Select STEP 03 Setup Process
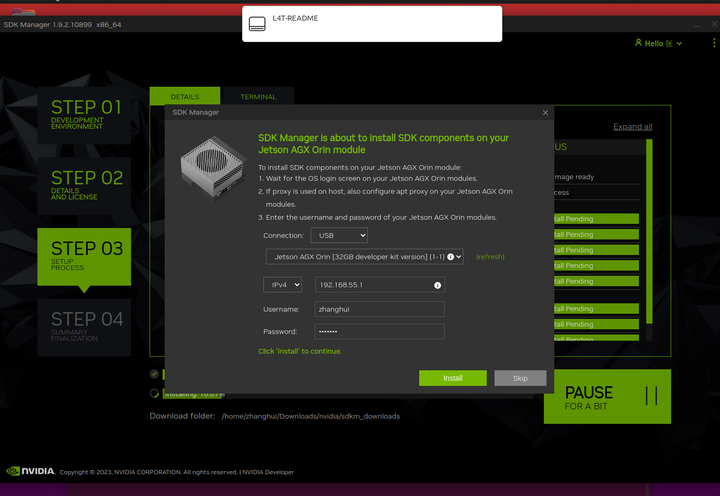Viewport: 720px width, 496px height. click(x=84, y=257)
